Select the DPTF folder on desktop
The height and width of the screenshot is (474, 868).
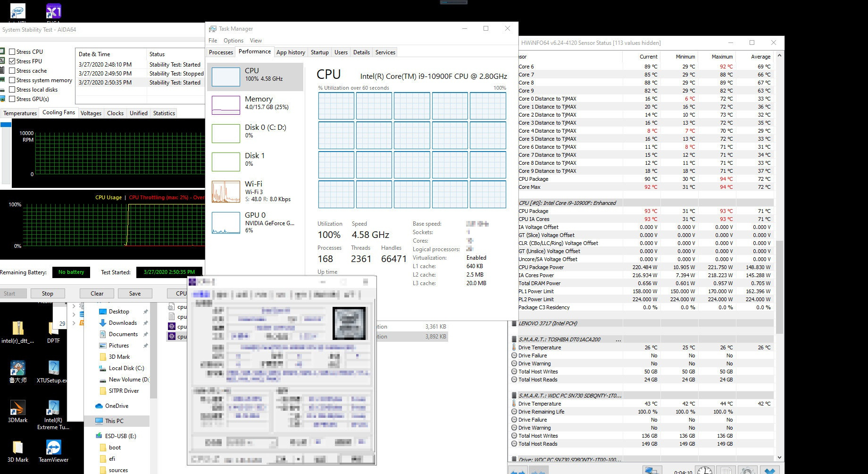pyautogui.click(x=53, y=328)
